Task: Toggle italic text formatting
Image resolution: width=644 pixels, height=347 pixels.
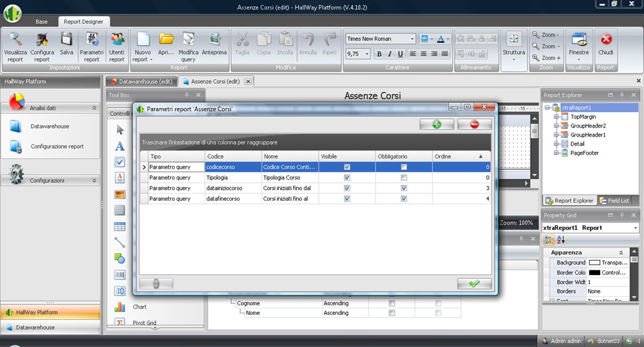Action: 390,54
